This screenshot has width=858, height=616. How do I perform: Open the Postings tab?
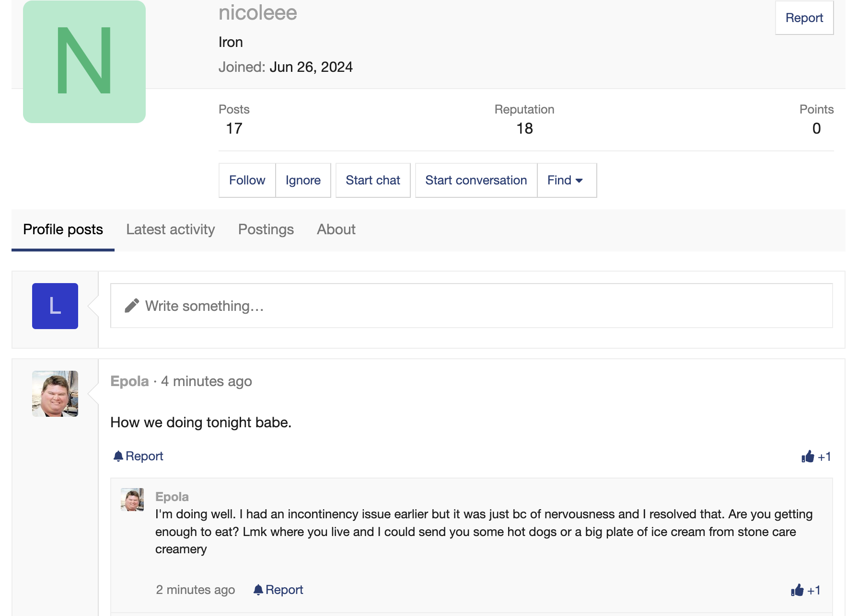pos(266,229)
